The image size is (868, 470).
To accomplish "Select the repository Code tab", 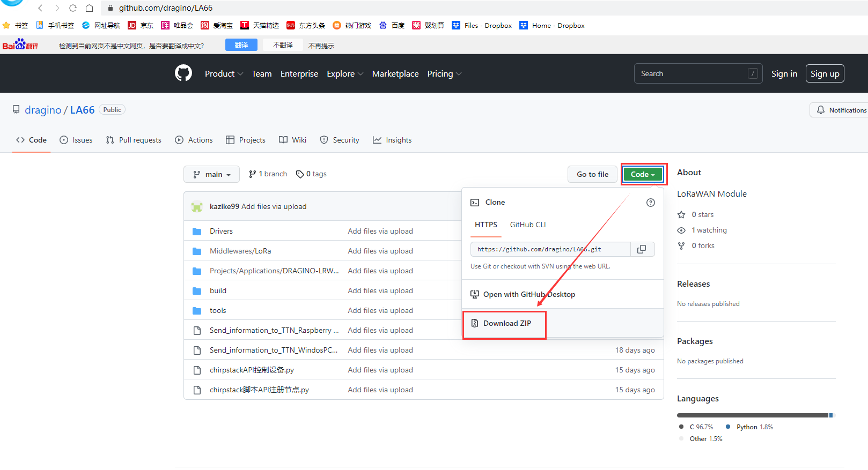I will tap(31, 140).
